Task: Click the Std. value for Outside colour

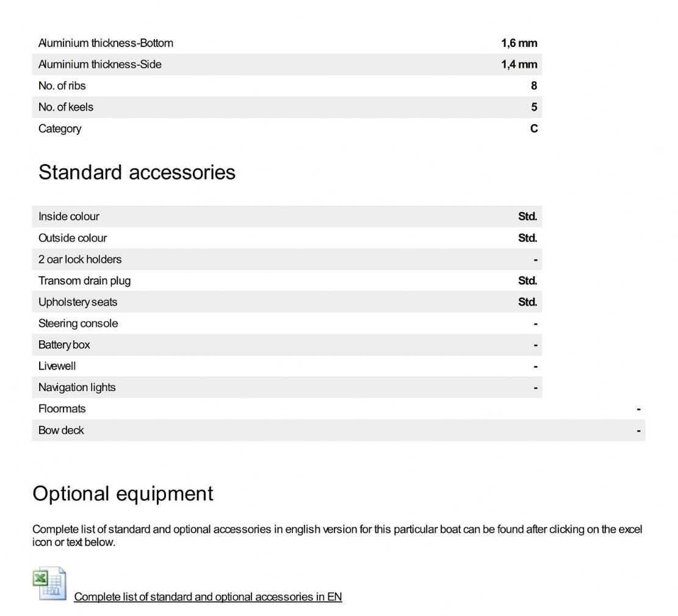Action: pos(527,238)
